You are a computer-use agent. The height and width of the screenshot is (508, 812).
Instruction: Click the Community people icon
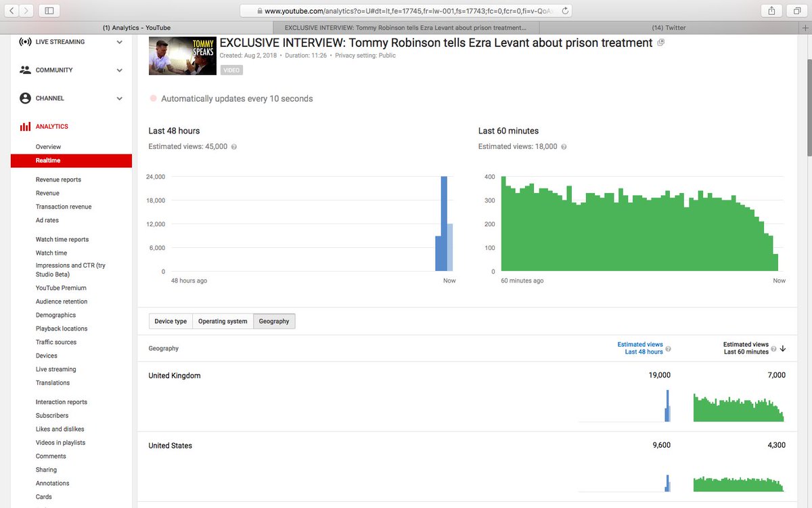pos(25,70)
